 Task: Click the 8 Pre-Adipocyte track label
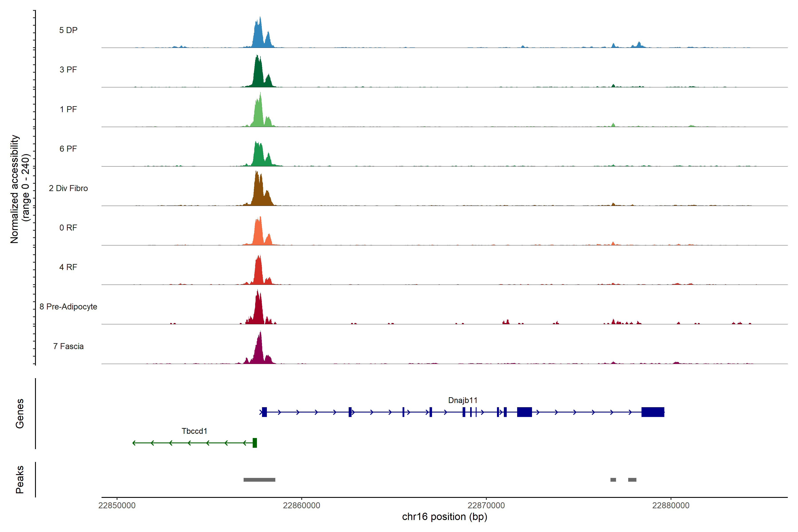(x=68, y=307)
